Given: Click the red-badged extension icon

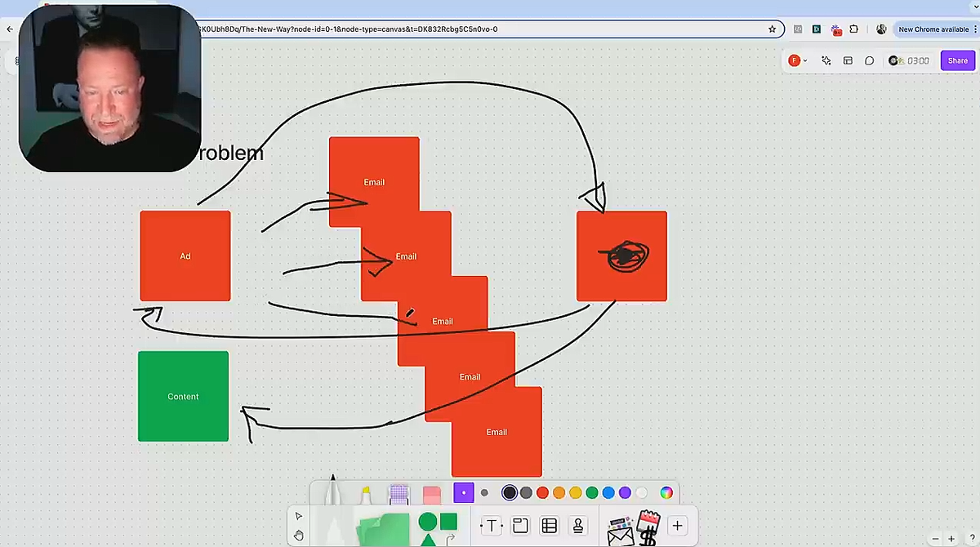Looking at the screenshot, I should [836, 29].
